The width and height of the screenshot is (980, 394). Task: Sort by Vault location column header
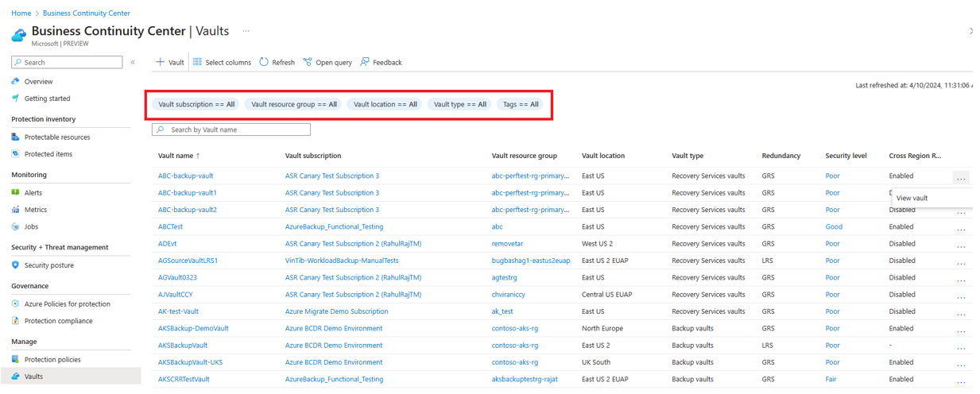603,156
